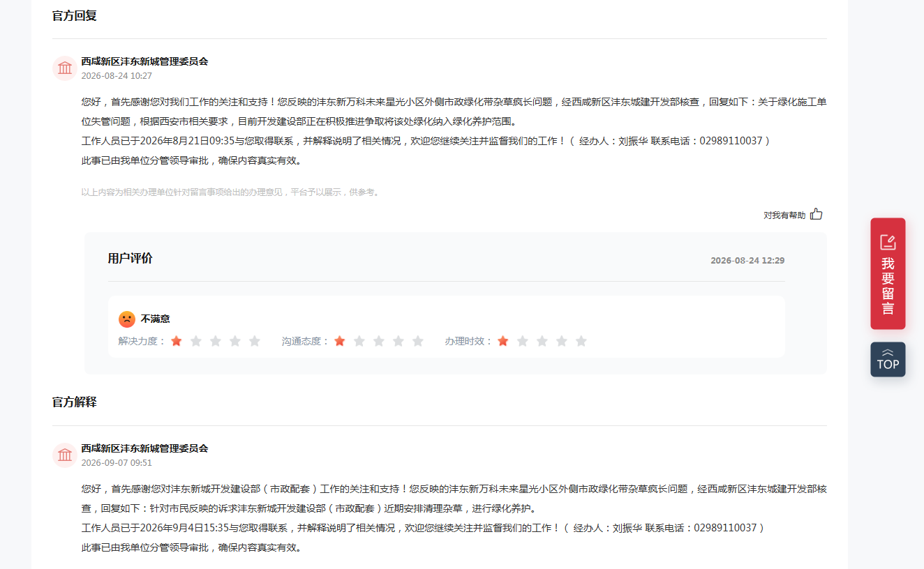Click the 办理时效 label
The width and height of the screenshot is (924, 569).
pyautogui.click(x=469, y=341)
